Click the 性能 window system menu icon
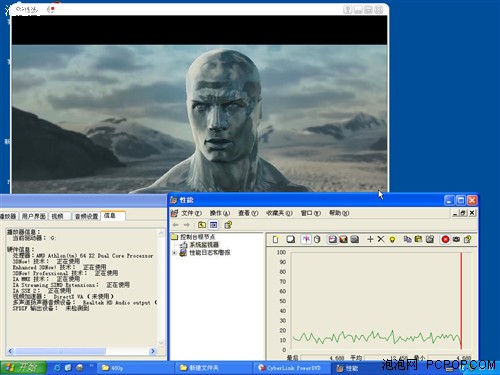 (174, 200)
